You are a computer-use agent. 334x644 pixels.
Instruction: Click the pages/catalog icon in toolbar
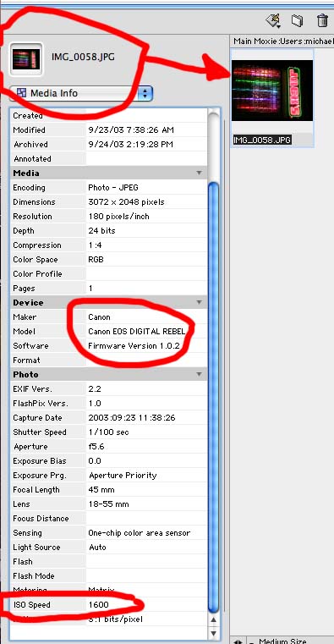(297, 20)
